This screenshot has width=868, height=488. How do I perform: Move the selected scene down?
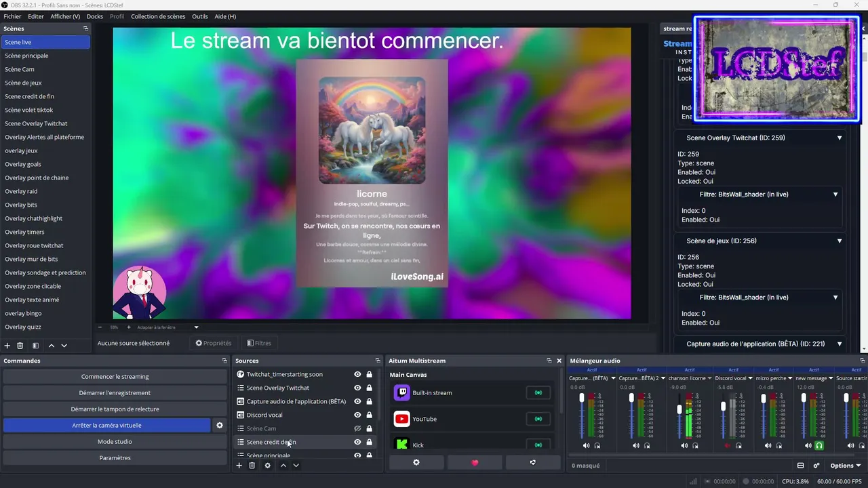[64, 346]
